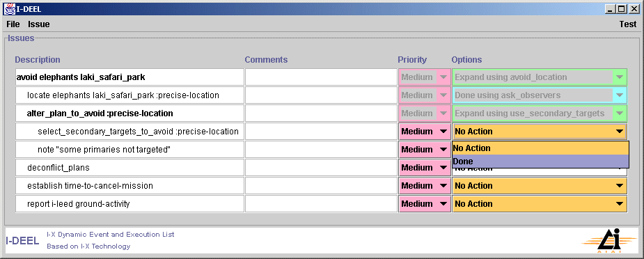Click priority dropdown for report i-leed ground-activity
644x259 pixels.
425,203
